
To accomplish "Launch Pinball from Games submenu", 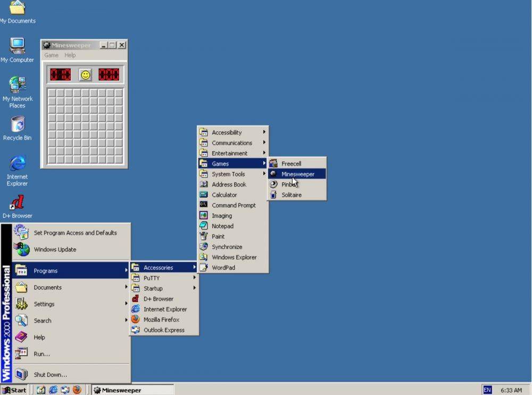I will 297,184.
